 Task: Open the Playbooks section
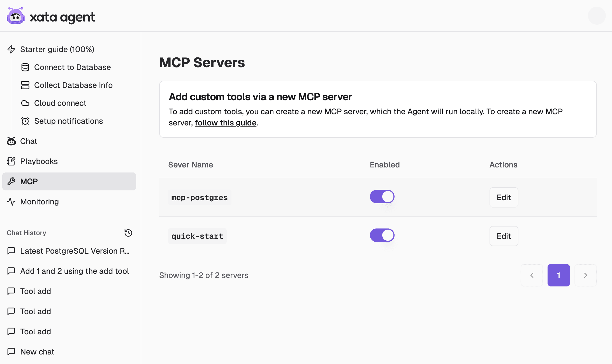39,161
